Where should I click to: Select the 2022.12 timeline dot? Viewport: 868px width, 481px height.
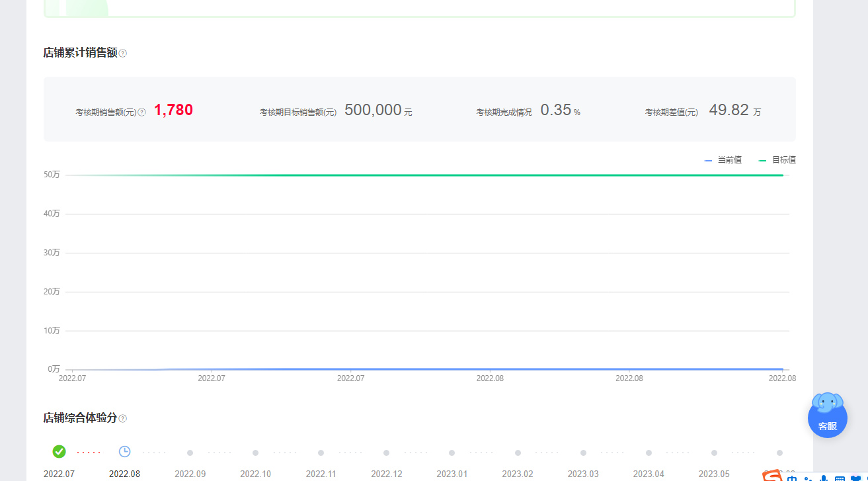tap(387, 453)
